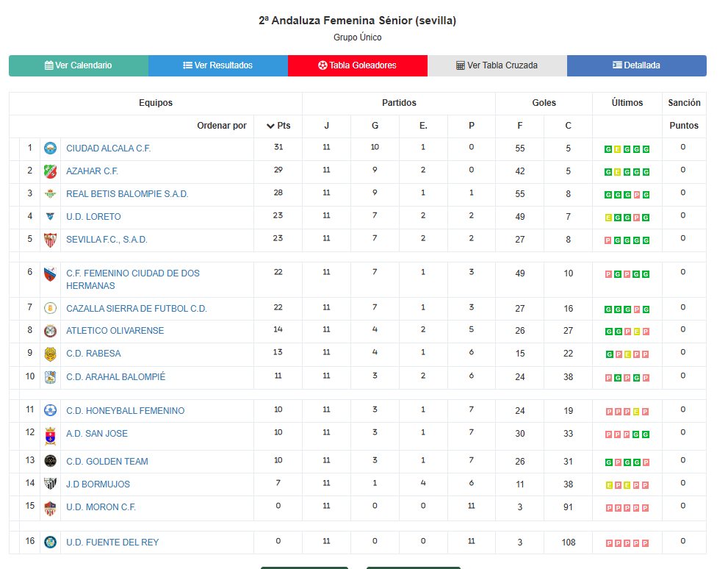The width and height of the screenshot is (728, 569).
Task: Click Real Betis's fourth recent result, a loss
Action: pyautogui.click(x=636, y=195)
